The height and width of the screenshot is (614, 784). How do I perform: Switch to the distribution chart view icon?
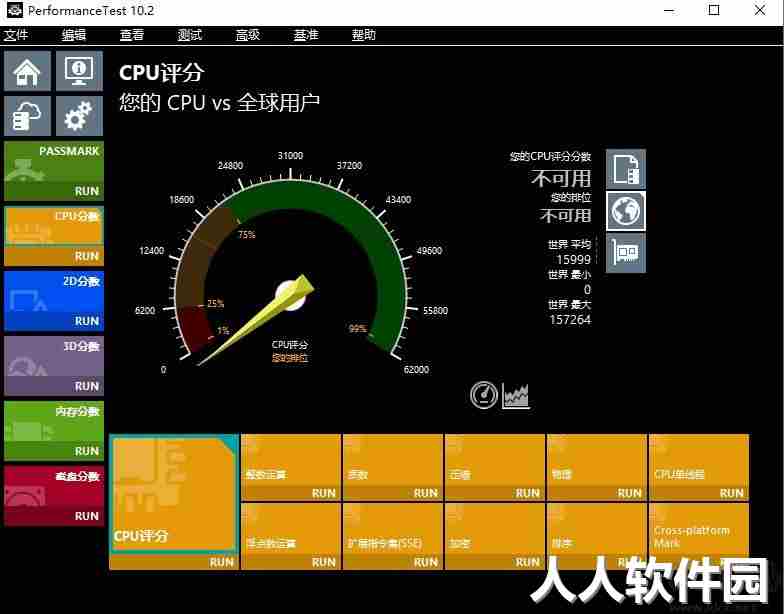pyautogui.click(x=516, y=396)
